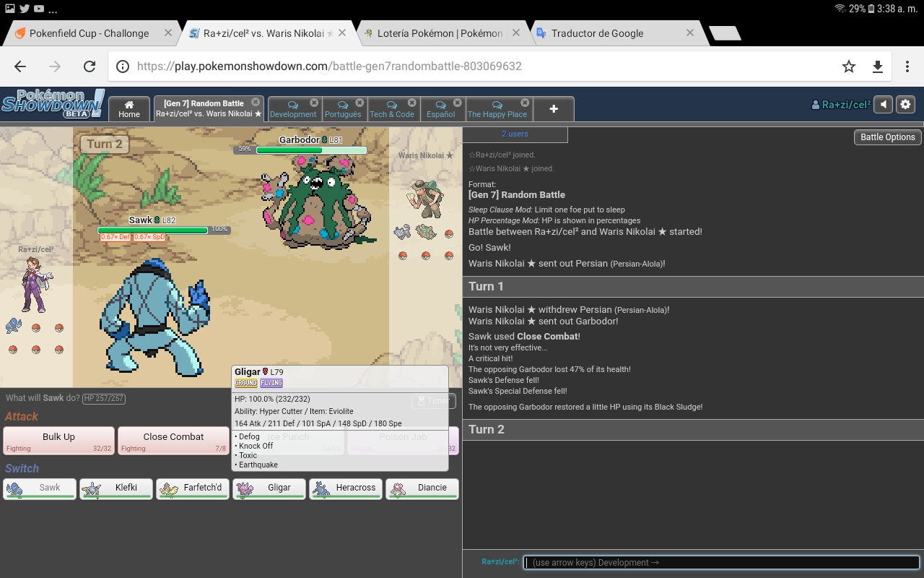The width and height of the screenshot is (924, 578).
Task: Open the Tech & Code room tab
Action: [392, 109]
